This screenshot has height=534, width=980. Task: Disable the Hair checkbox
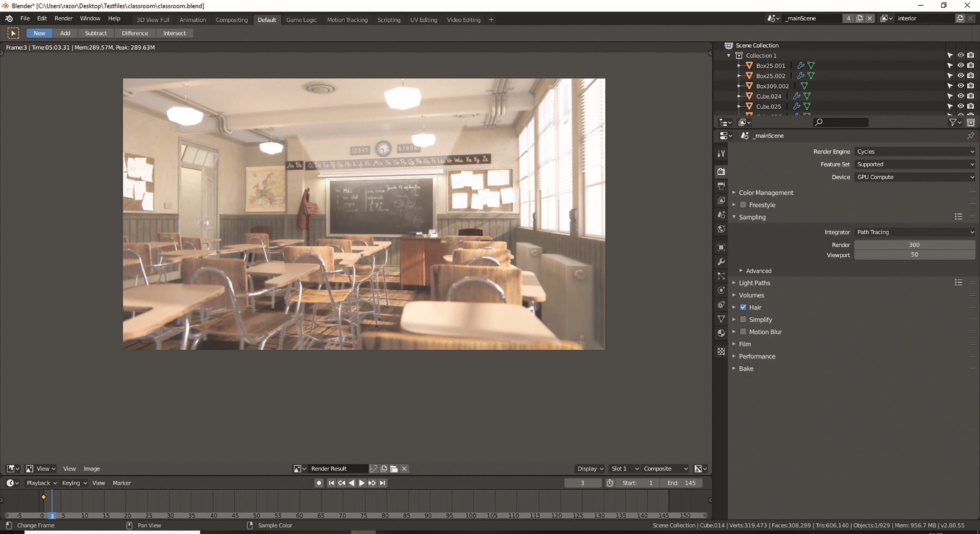point(743,307)
